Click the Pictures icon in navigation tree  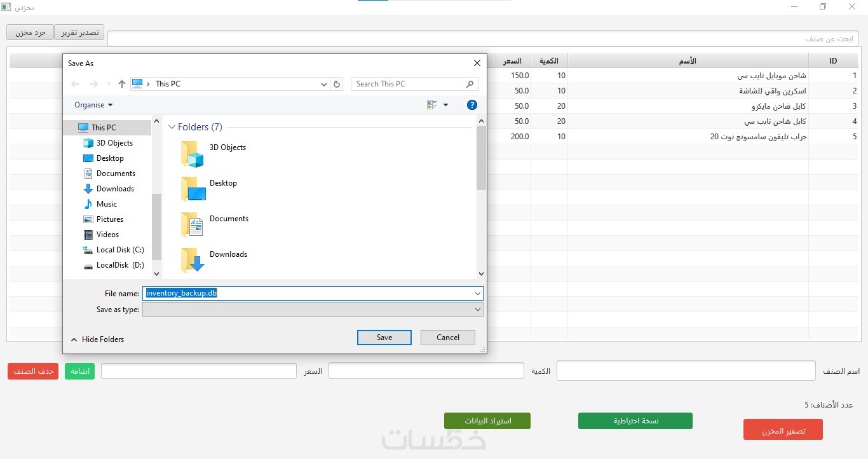(x=88, y=219)
